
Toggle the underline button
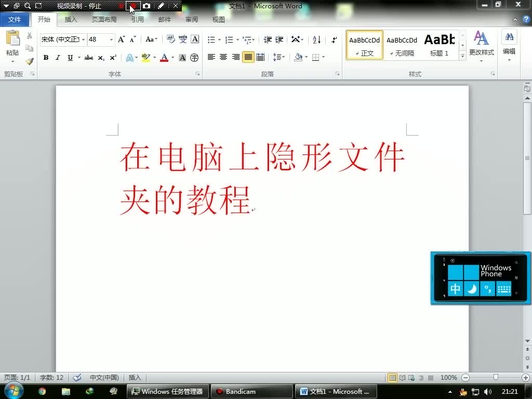pos(70,57)
